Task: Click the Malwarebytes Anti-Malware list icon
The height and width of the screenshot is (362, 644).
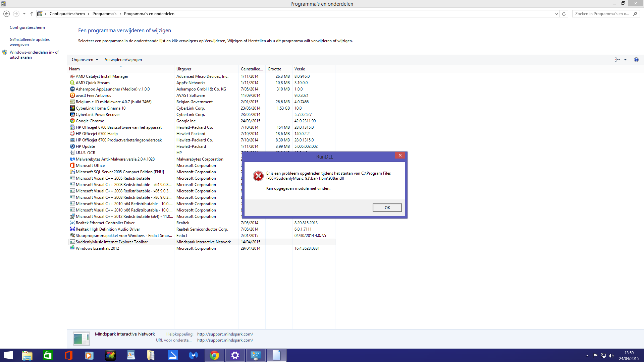Action: click(x=72, y=159)
